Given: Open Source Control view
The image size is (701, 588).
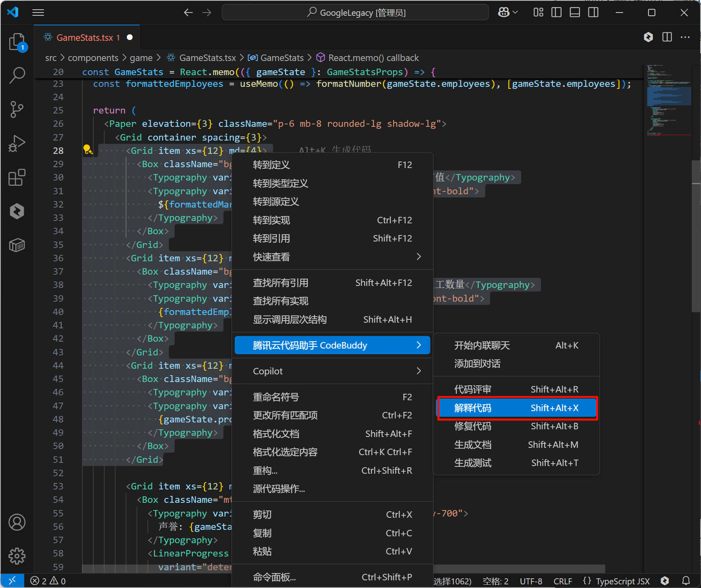Looking at the screenshot, I should (17, 109).
